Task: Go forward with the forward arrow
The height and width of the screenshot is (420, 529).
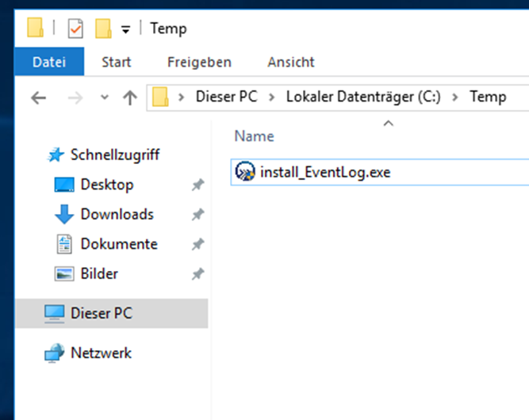Action: pos(75,98)
